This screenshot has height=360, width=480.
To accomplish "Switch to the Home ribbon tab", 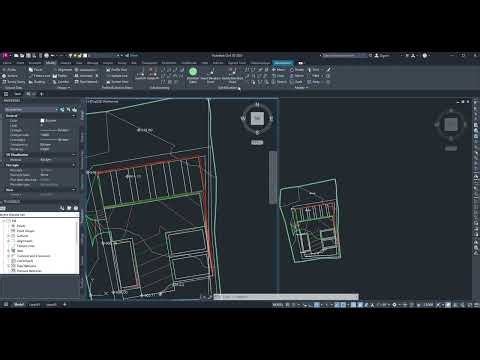I will 7,63.
